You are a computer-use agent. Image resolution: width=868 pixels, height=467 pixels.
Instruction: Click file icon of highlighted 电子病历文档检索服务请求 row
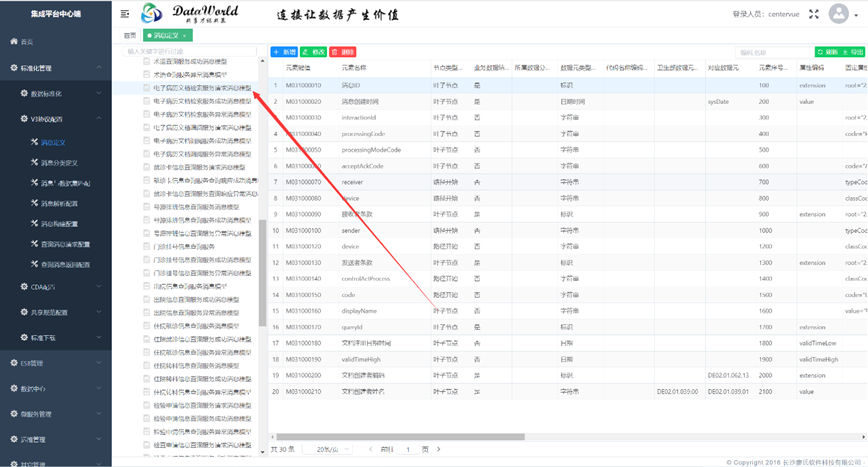[147, 87]
